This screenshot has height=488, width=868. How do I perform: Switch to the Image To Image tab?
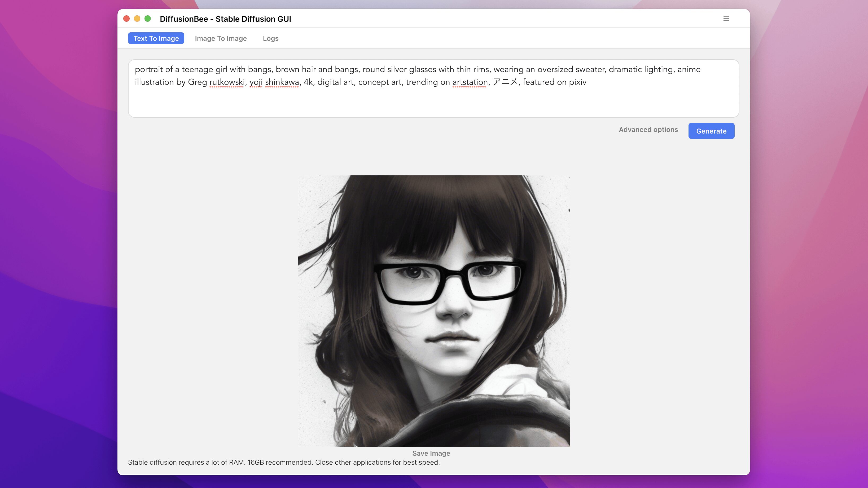(221, 38)
